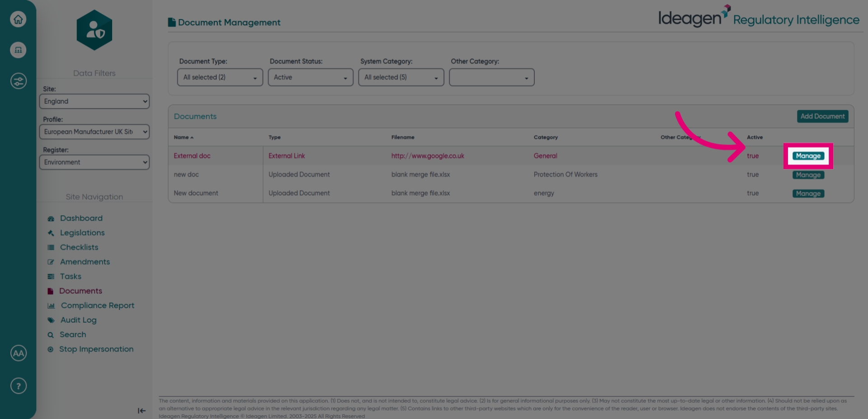Viewport: 868px width, 419px height.
Task: Expand the Other Category dropdown
Action: [492, 77]
